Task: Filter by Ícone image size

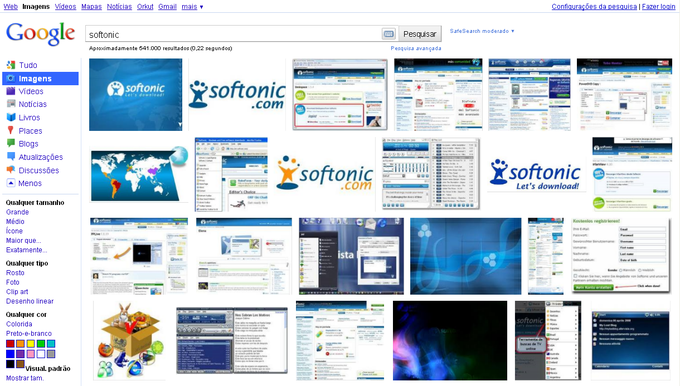Action: [14, 231]
